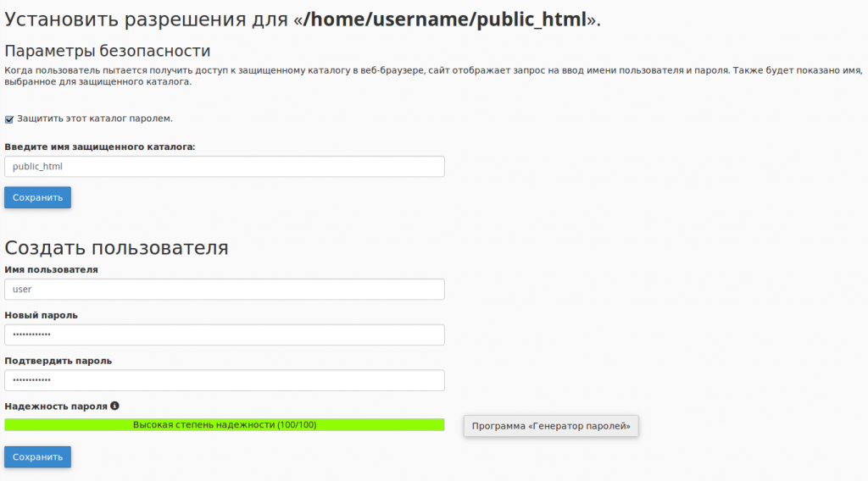Image resolution: width=868 pixels, height=481 pixels.
Task: Open the password strength info icon
Action: pyautogui.click(x=114, y=406)
